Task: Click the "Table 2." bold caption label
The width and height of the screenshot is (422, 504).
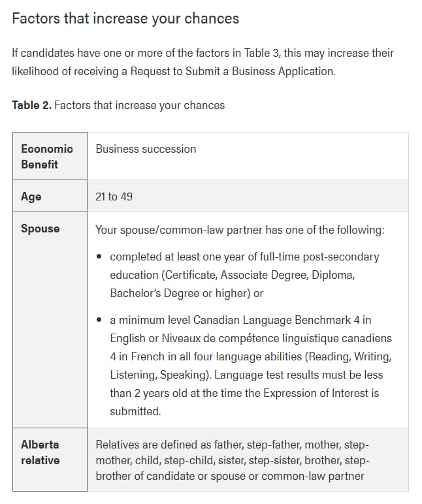Action: (31, 105)
